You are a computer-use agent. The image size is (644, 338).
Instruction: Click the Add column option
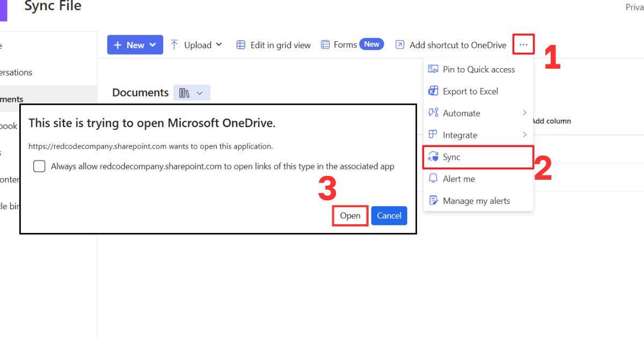point(552,121)
